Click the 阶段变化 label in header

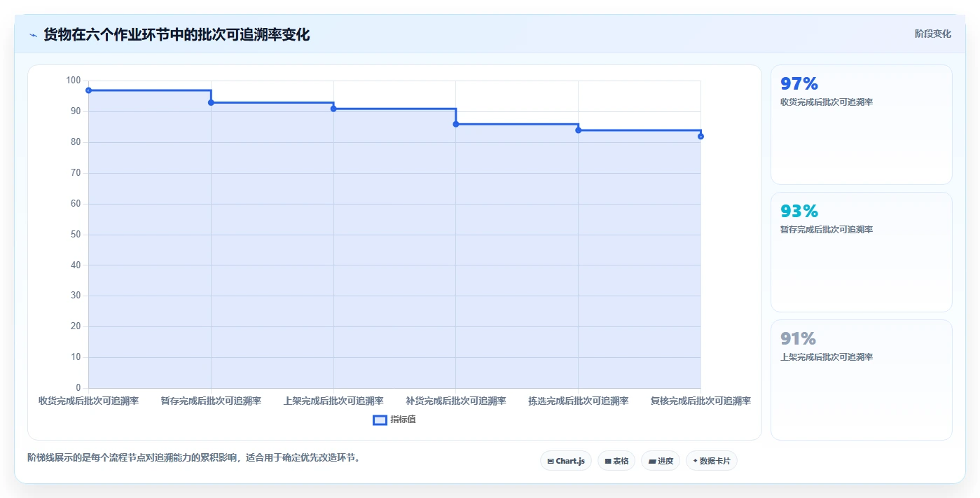tap(932, 34)
